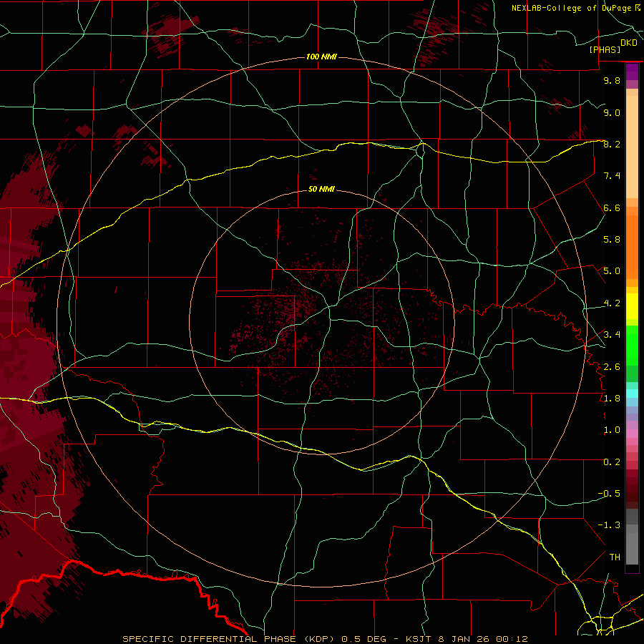Image resolution: width=644 pixels, height=644 pixels.
Task: Pick the light peach segment of the color bar
Action: coord(632,147)
